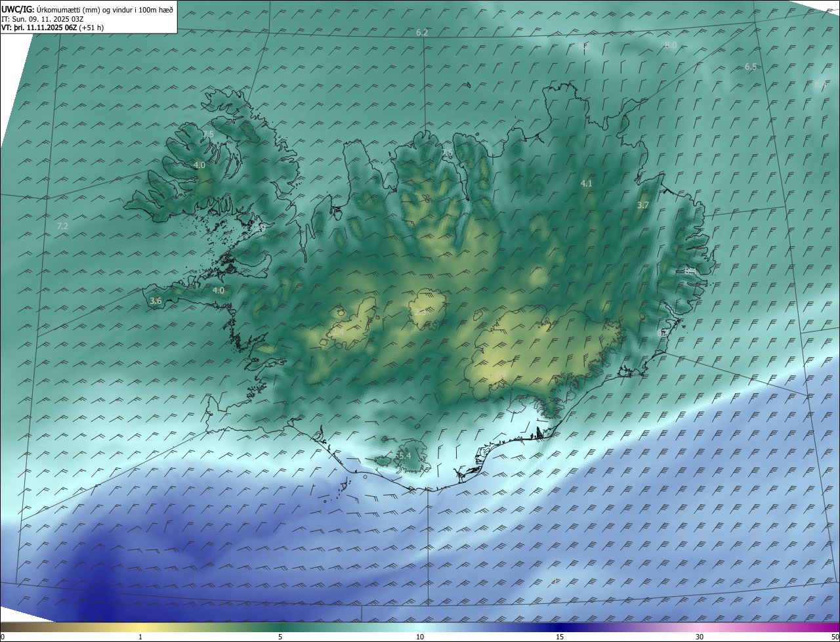Click the '7.6' value label on north coast

pos(447,154)
